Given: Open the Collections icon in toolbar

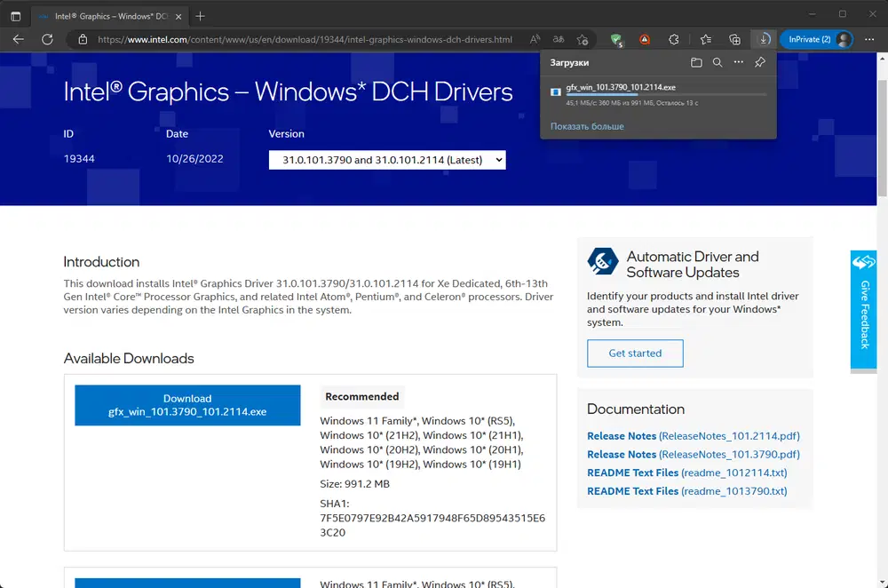Looking at the screenshot, I should click(x=734, y=39).
